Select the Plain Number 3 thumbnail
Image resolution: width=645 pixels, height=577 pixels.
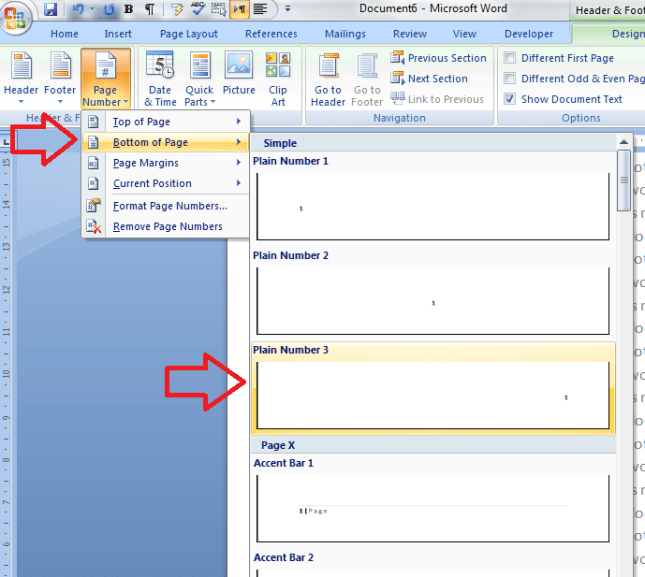tap(432, 395)
